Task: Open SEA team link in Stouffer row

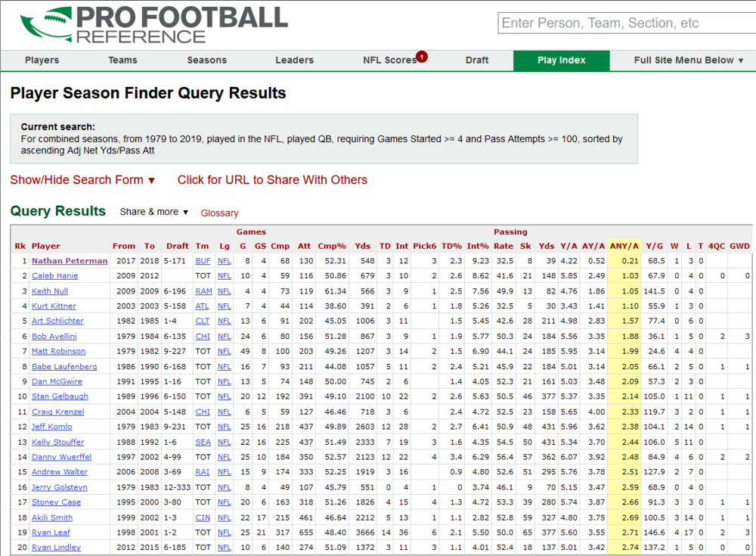Action: point(203,442)
